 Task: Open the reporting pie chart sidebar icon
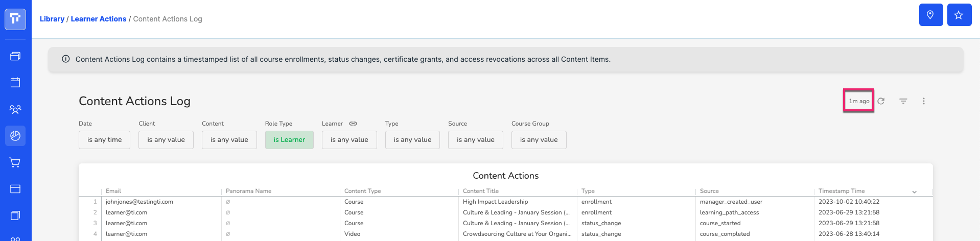coord(15,136)
